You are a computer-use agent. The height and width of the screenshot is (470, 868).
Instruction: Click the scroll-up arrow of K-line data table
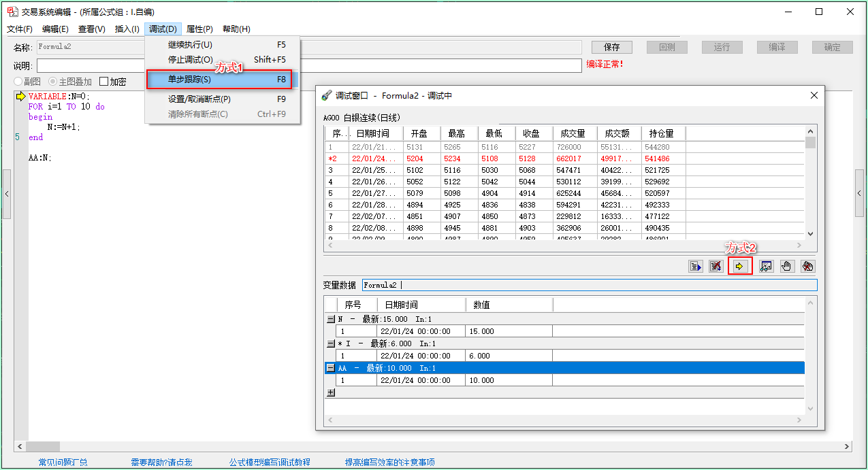[x=810, y=131]
